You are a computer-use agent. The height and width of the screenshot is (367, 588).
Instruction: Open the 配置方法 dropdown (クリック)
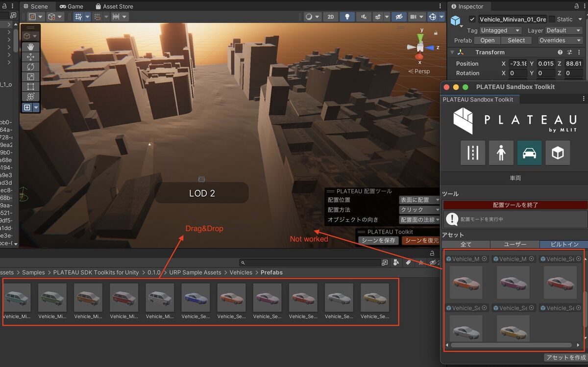coord(419,210)
